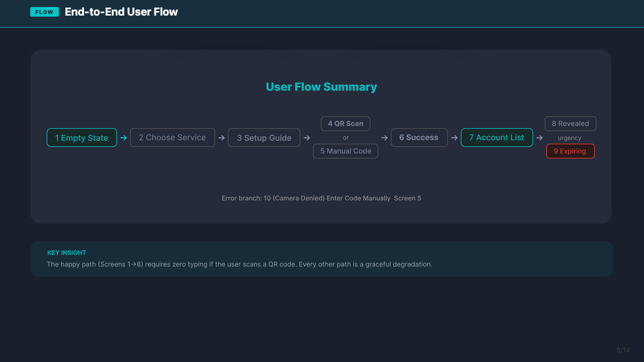Click arrow between Success and Account List
The image size is (644, 362).
454,138
